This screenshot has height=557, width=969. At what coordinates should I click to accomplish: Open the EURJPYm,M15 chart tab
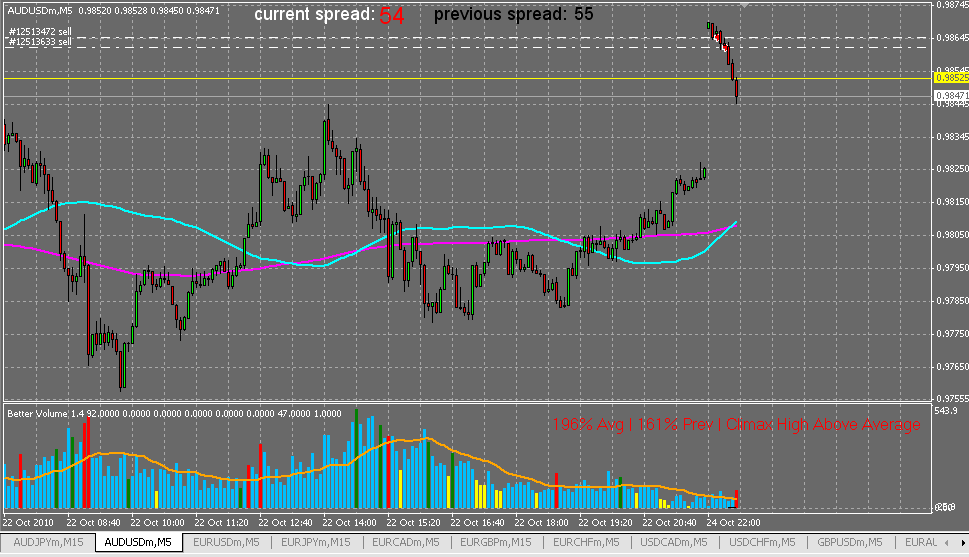click(315, 542)
